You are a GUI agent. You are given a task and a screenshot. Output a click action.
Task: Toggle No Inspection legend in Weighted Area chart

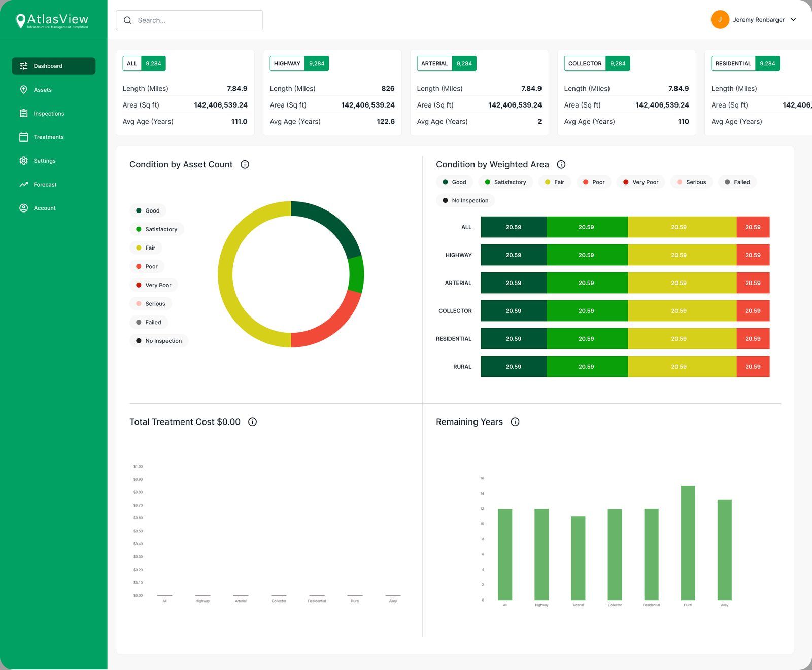pyautogui.click(x=465, y=200)
